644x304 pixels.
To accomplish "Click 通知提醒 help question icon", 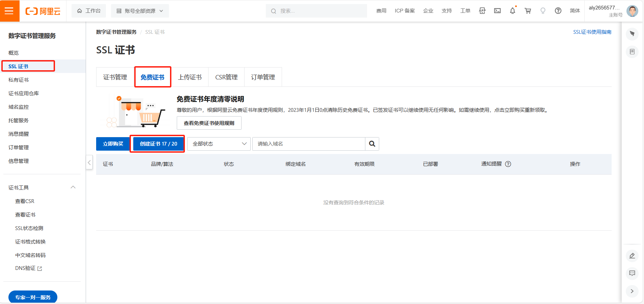I will pos(508,164).
